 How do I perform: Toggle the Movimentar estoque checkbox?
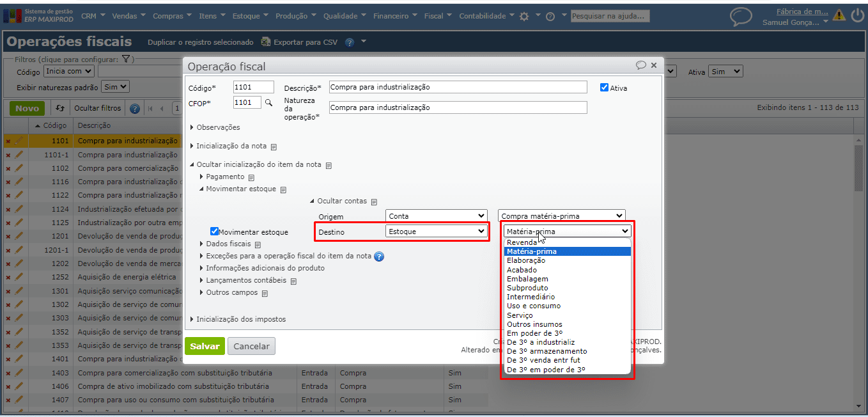point(214,232)
